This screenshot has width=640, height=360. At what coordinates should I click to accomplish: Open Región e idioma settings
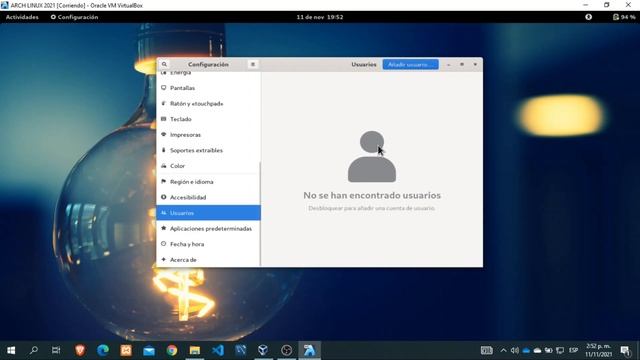point(208,181)
